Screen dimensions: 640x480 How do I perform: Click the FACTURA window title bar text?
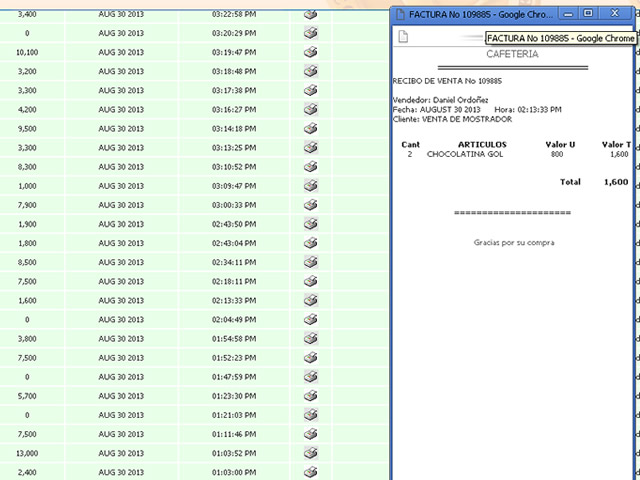[481, 14]
